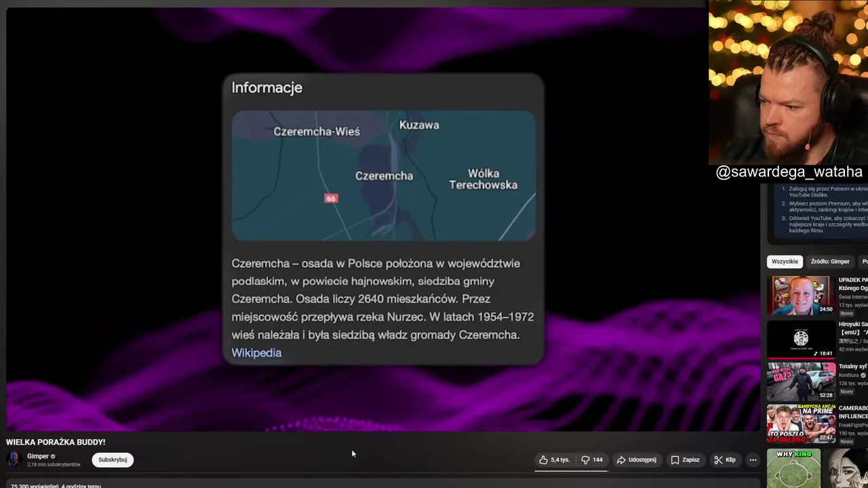868x488 pixels.
Task: Click the thumbs-down dislike icon
Action: click(x=585, y=460)
